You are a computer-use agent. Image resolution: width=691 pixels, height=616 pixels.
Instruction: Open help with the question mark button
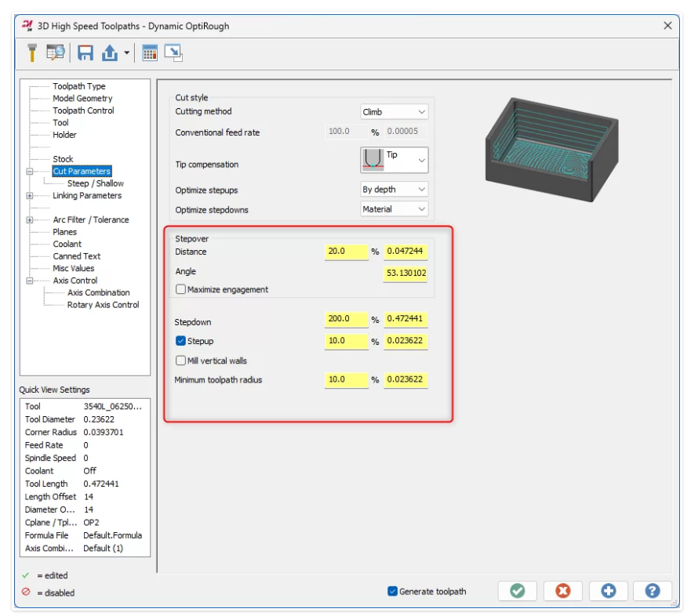653,591
